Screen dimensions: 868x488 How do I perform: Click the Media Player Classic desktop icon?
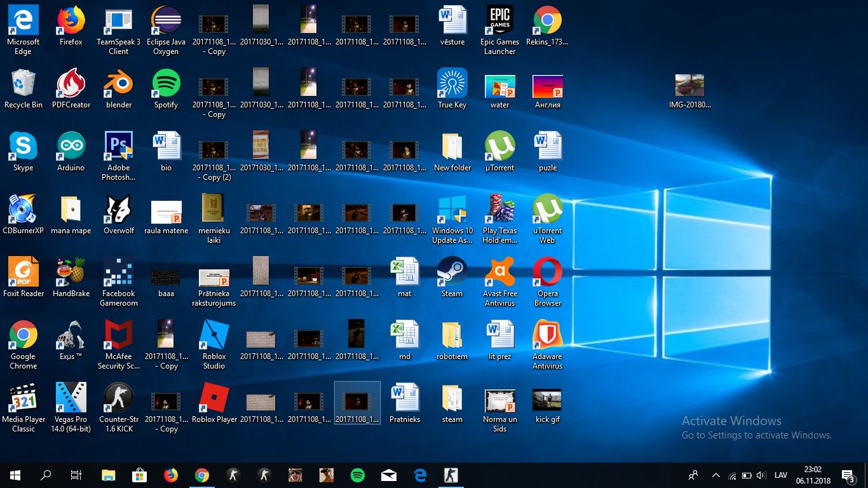(24, 408)
